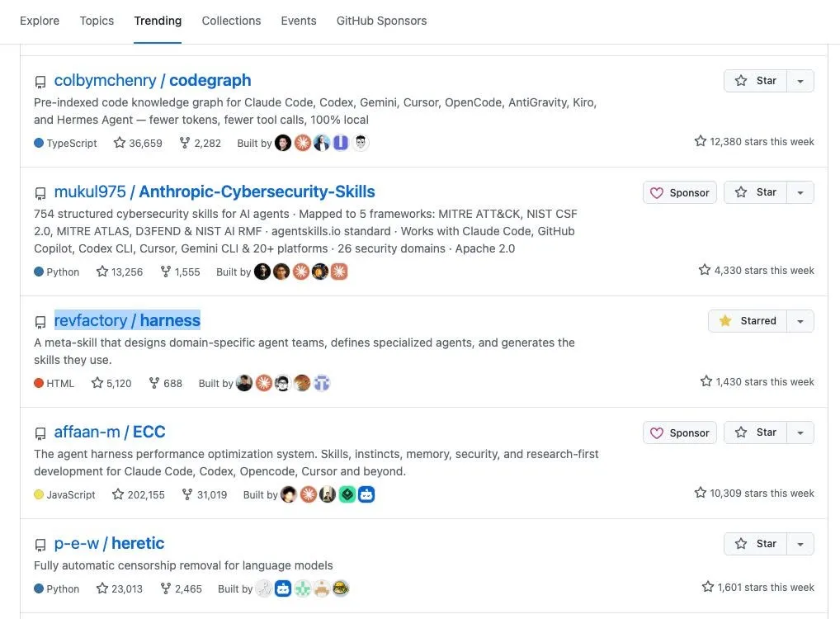Unstar the revfactory harness repository
Image resolution: width=840 pixels, height=619 pixels.
(x=748, y=321)
